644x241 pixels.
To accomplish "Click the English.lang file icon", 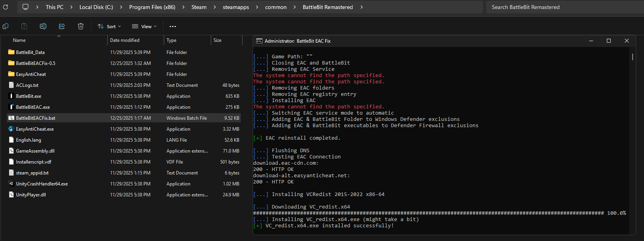I will point(11,140).
